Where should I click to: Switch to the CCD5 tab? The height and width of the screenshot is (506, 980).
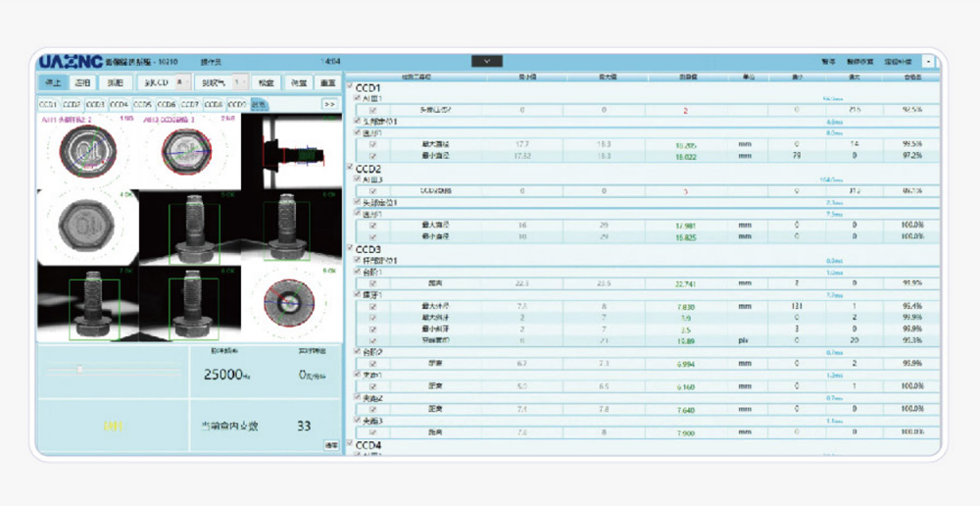143,103
